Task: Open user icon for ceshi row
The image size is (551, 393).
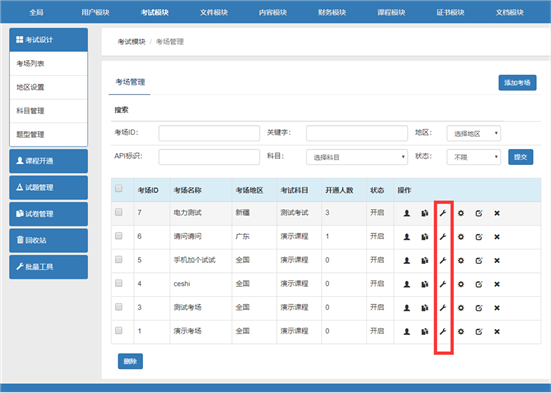Action: coord(407,284)
